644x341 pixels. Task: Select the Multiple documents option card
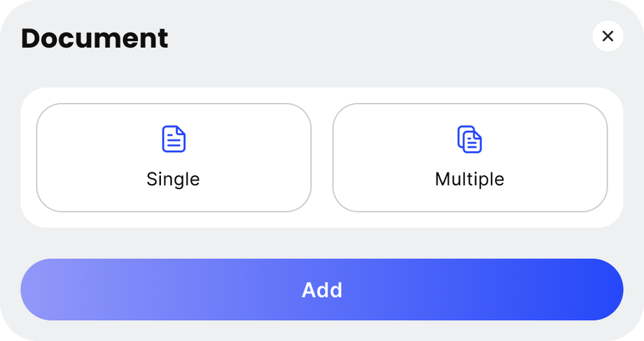tap(470, 158)
